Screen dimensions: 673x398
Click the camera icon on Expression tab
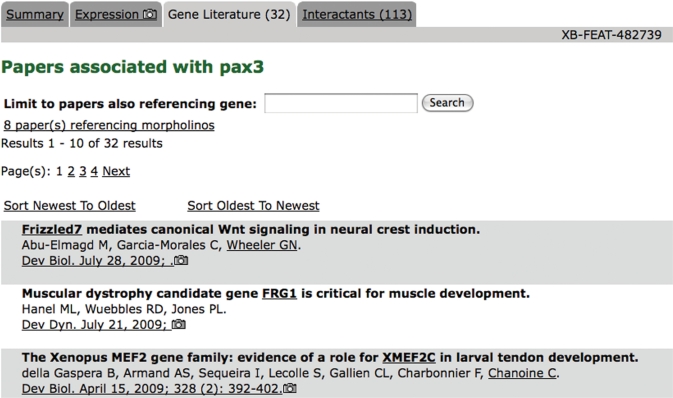click(x=149, y=14)
